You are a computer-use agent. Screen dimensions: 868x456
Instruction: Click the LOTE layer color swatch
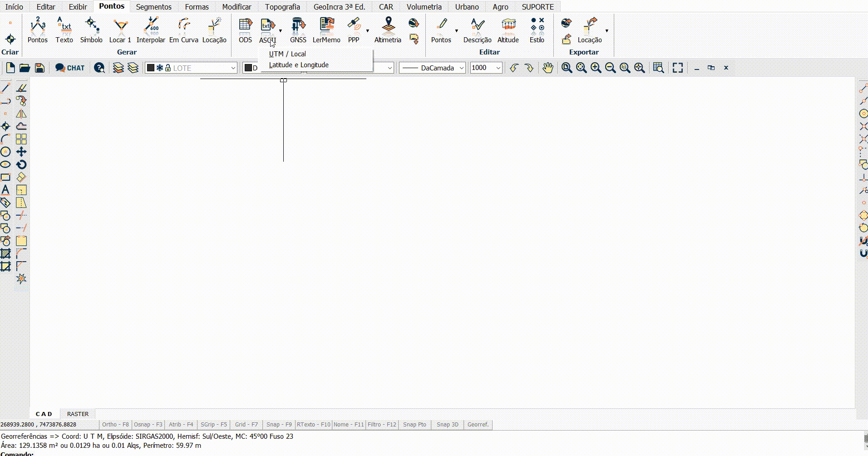(x=150, y=67)
